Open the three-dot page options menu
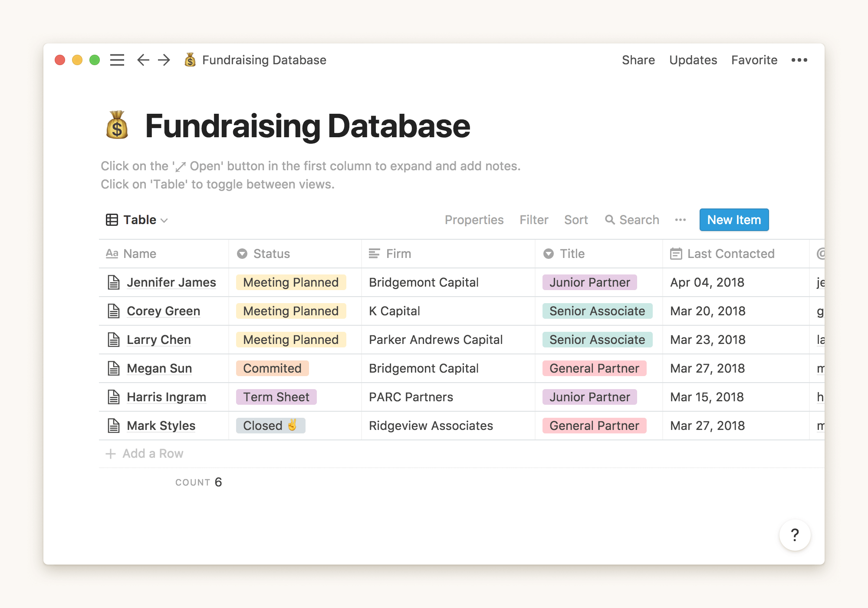This screenshot has height=608, width=868. [x=799, y=60]
